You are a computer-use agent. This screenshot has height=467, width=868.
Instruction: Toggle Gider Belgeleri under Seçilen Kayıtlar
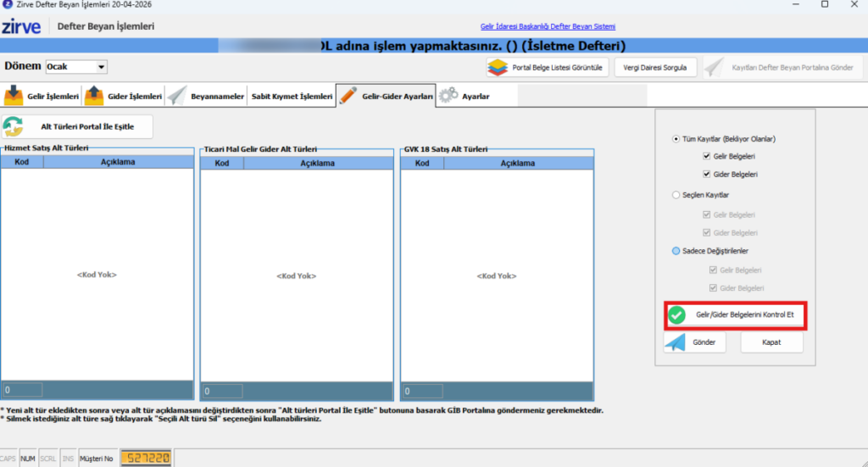(x=706, y=232)
